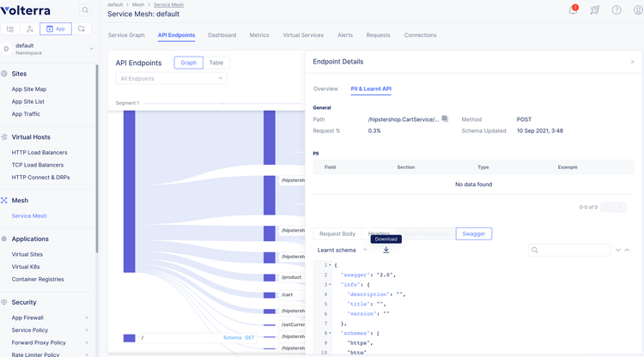Open the notifications bell
This screenshot has height=357, width=644.
coord(573,10)
